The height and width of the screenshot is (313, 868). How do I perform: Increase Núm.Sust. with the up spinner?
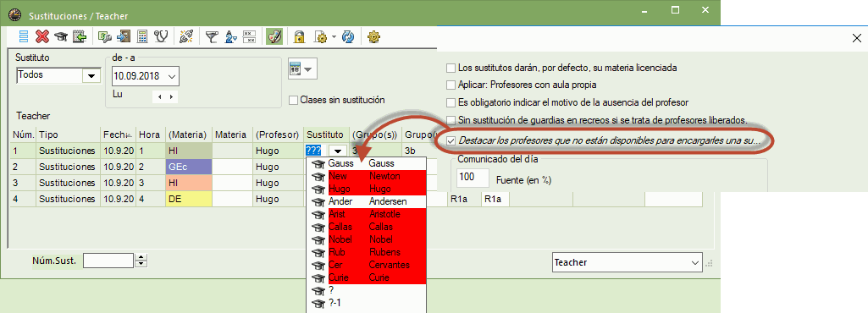[x=141, y=257]
